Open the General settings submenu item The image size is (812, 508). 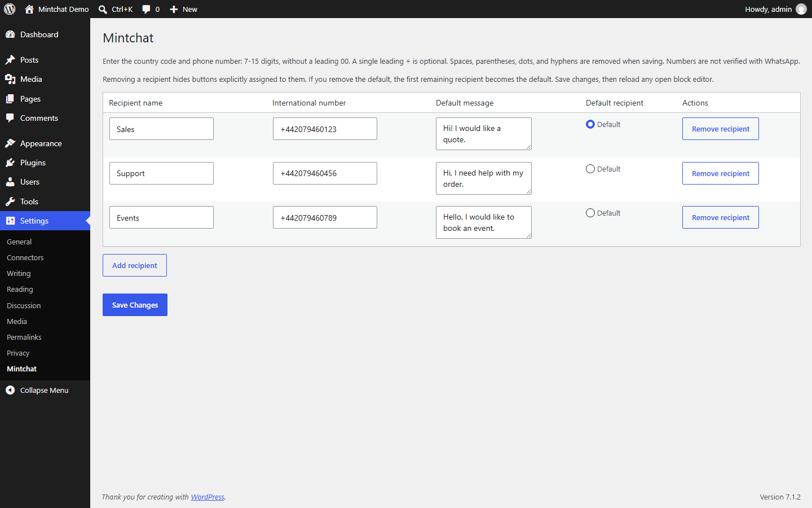[19, 242]
